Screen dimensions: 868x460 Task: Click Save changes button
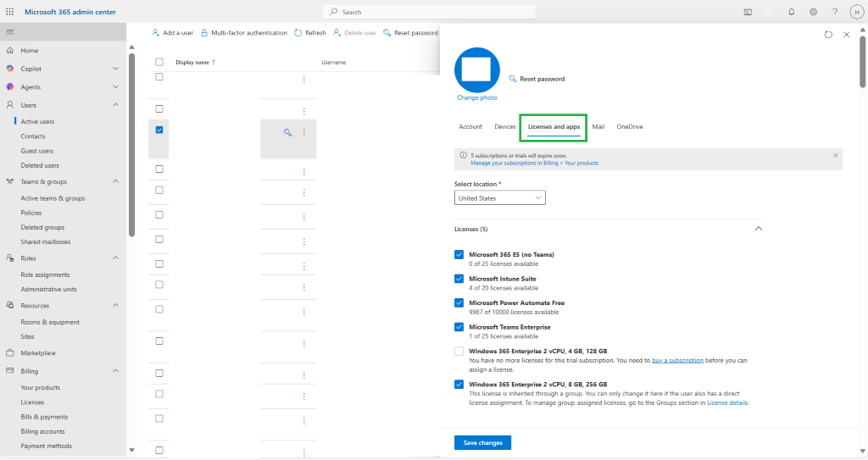click(482, 443)
